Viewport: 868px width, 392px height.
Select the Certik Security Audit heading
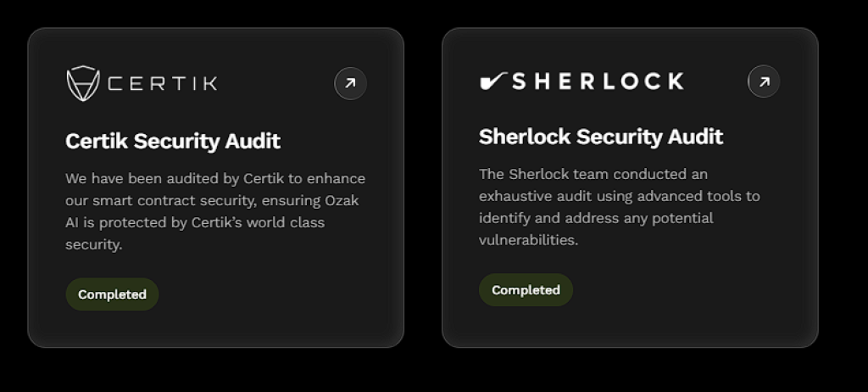[x=173, y=141]
